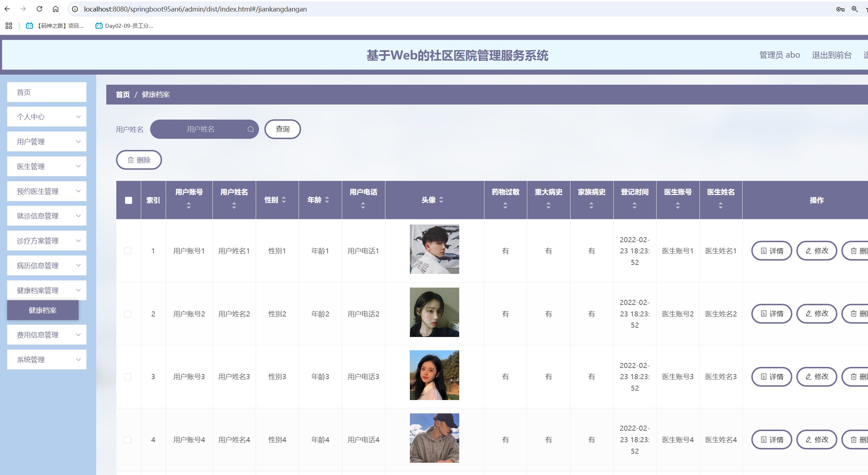Image resolution: width=868 pixels, height=475 pixels.
Task: Click the avatar photo in row 2
Action: click(x=434, y=312)
